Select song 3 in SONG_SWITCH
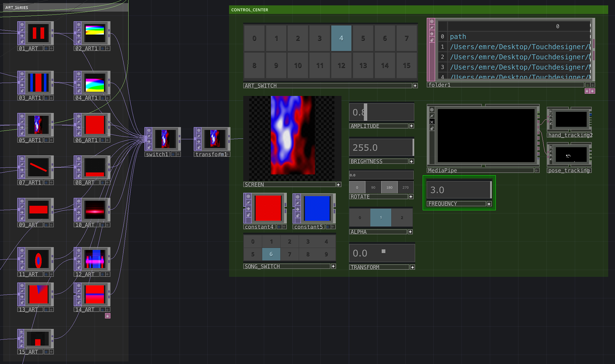The image size is (615, 364). [x=308, y=242]
